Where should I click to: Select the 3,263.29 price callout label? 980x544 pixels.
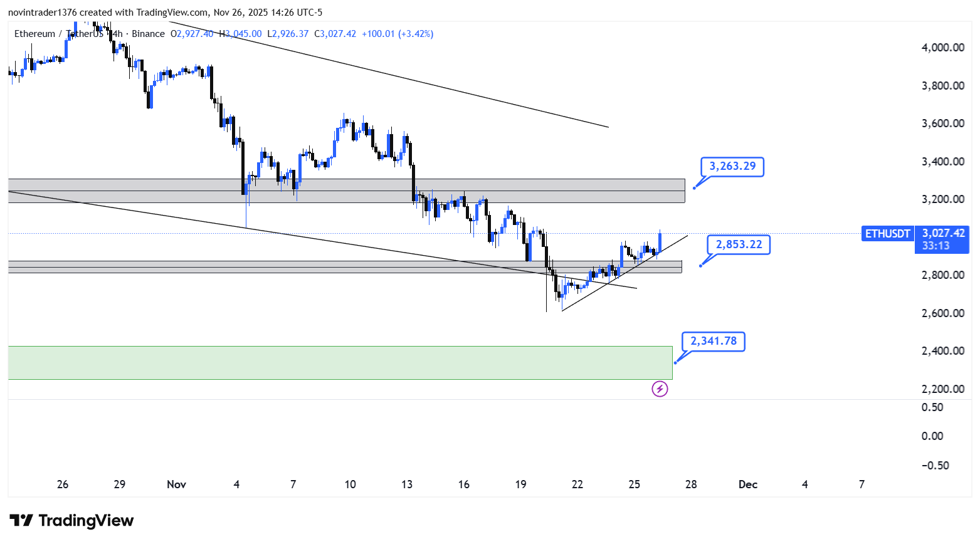click(732, 167)
